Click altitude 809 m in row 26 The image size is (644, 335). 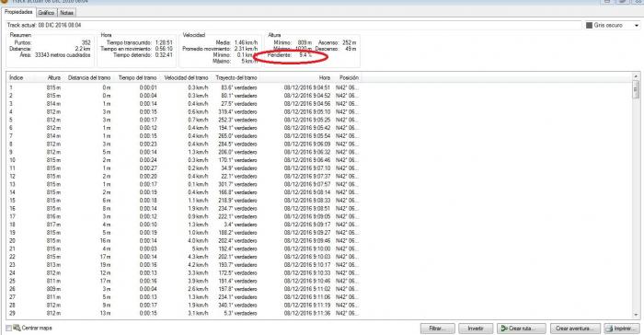[x=53, y=289]
